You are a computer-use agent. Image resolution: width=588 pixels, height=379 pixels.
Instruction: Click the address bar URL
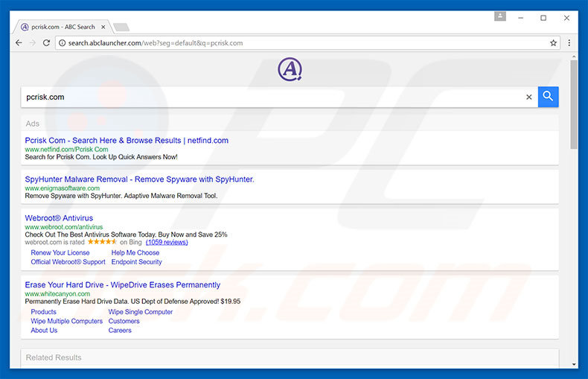156,43
